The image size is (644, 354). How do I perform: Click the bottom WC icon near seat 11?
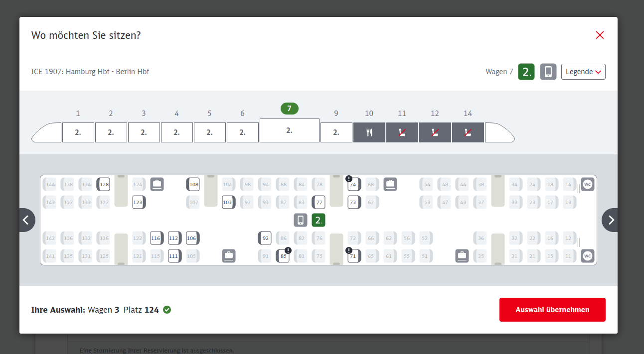pyautogui.click(x=588, y=256)
